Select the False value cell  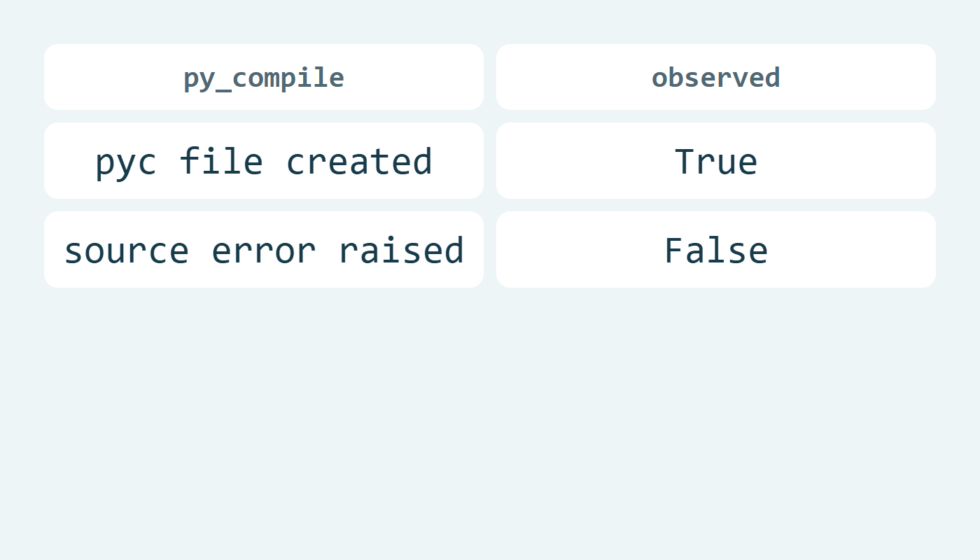(x=716, y=250)
